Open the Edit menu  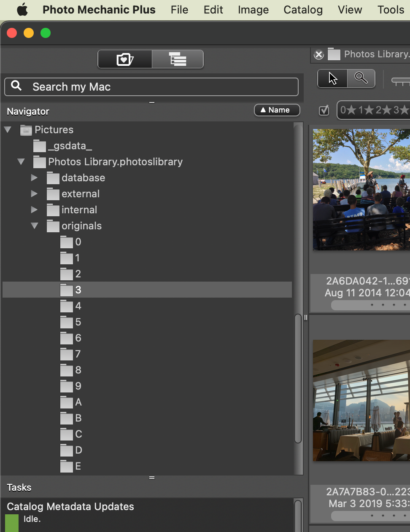point(213,10)
